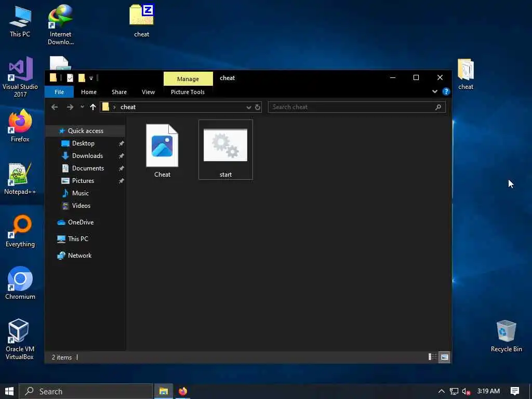The height and width of the screenshot is (399, 532).
Task: Select the cheat folder desktop icon
Action: tap(465, 74)
